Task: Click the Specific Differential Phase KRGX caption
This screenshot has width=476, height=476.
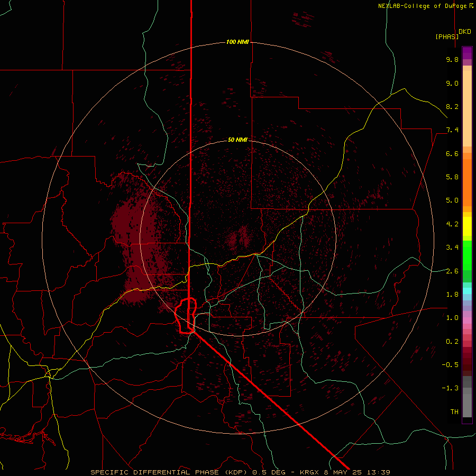Action: tap(241, 472)
